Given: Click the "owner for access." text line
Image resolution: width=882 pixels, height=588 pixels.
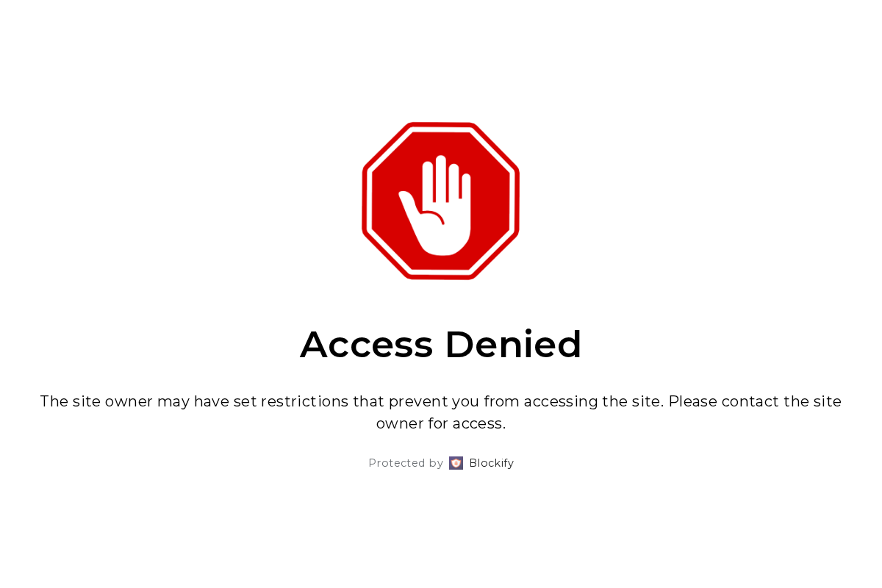Looking at the screenshot, I should point(441,423).
